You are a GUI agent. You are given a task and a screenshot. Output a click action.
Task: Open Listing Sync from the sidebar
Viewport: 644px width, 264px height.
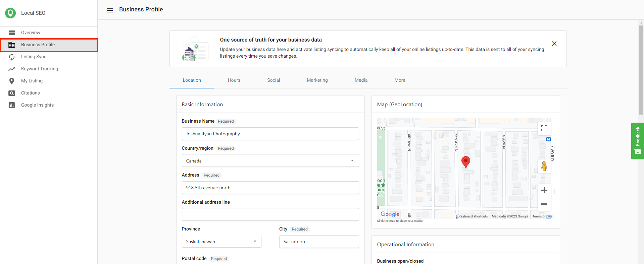point(34,57)
